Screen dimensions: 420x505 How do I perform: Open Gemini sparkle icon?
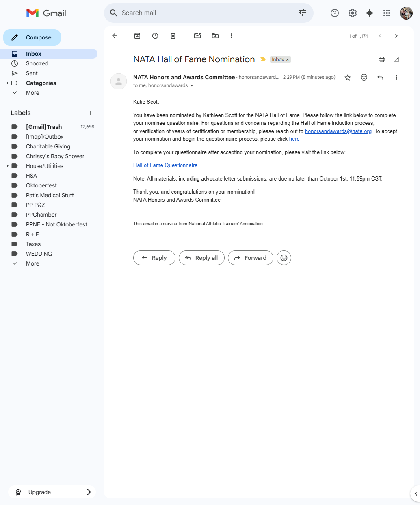click(x=370, y=13)
